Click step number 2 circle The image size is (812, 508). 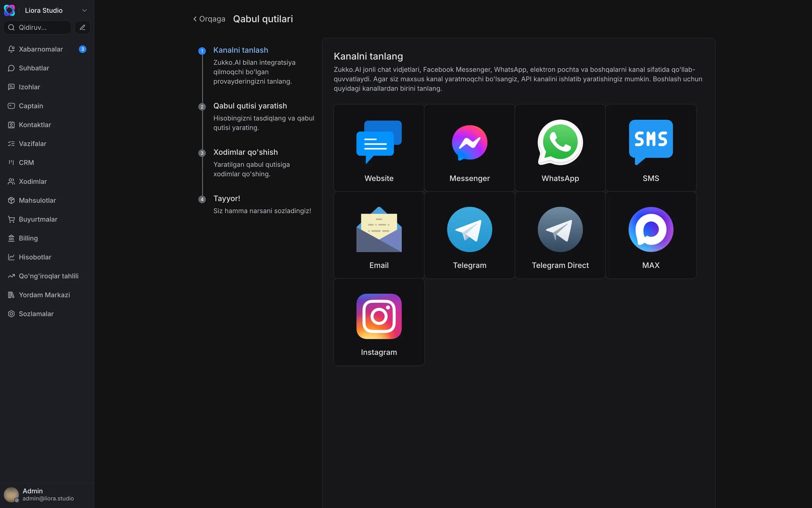[202, 107]
